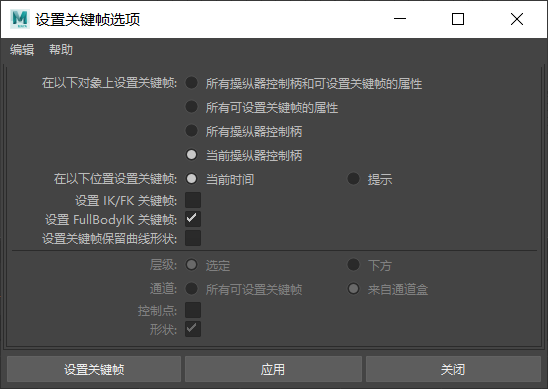The image size is (548, 389).
Task: Choose 当前时间 radio button
Action: (x=192, y=179)
